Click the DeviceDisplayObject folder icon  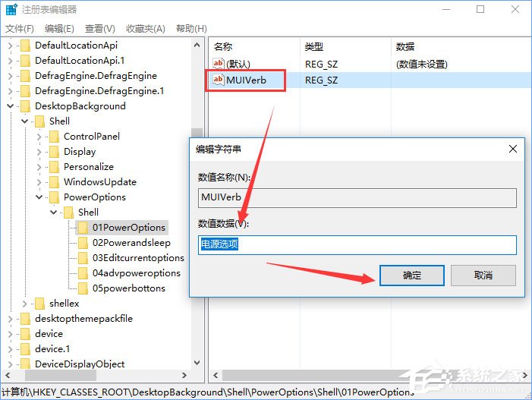click(26, 364)
